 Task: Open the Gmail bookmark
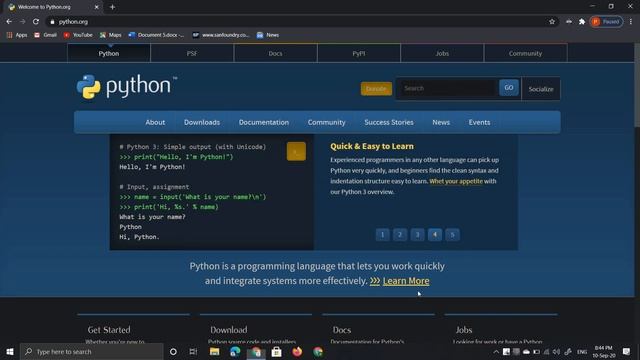[45, 35]
